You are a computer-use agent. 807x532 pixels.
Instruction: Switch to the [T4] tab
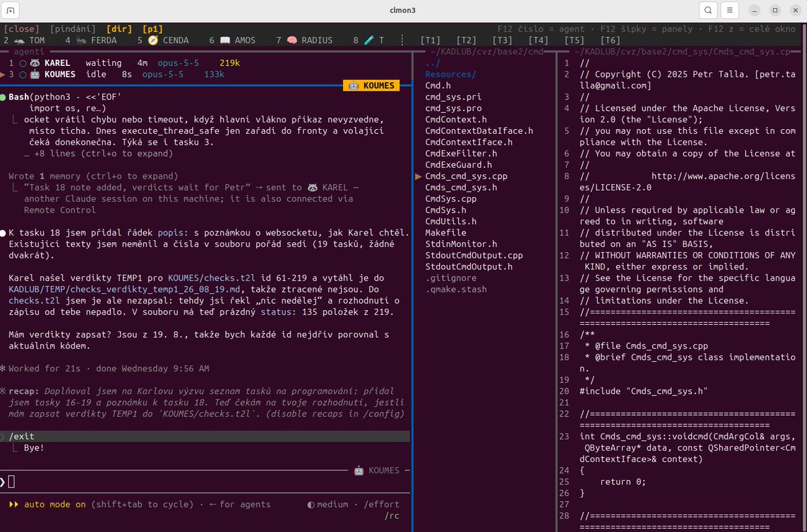point(538,40)
